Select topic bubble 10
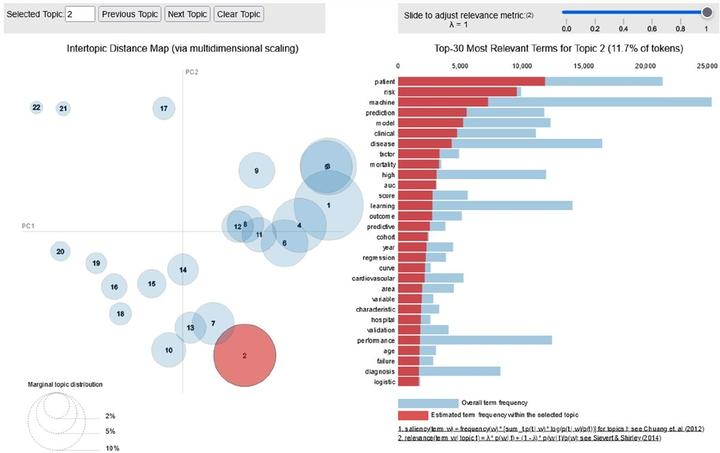Image resolution: width=720 pixels, height=453 pixels. 169,350
